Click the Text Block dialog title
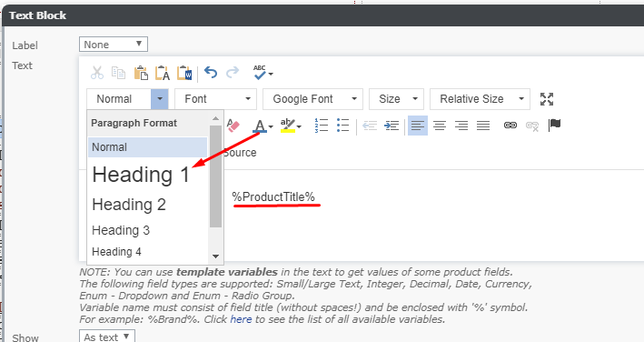 click(38, 15)
